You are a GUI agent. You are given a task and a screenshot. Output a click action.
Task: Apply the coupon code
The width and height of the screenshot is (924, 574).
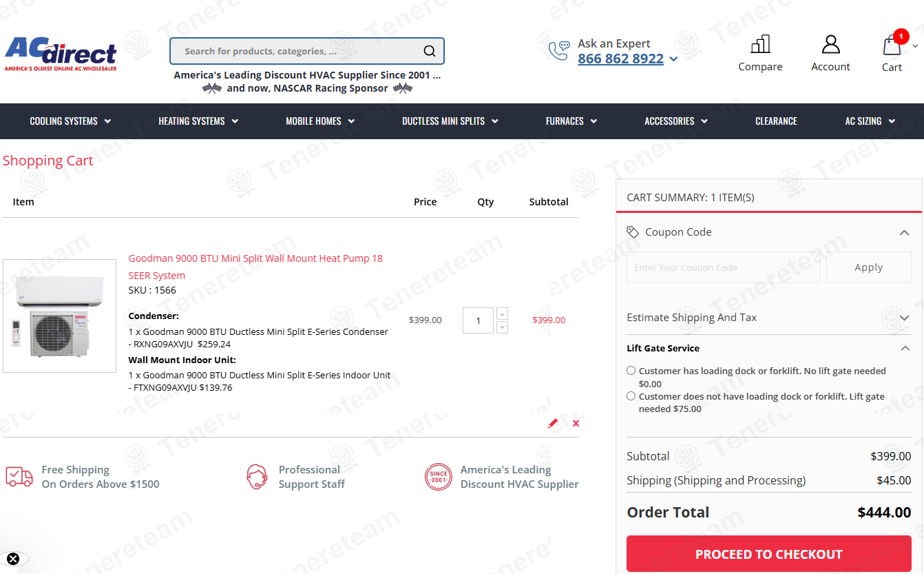click(868, 267)
